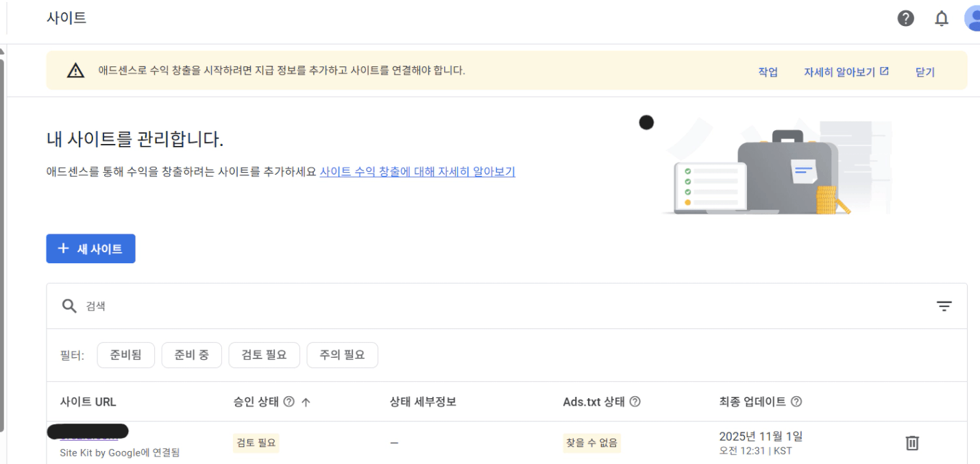This screenshot has width=980, height=464.
Task: Delete the site using trash icon
Action: tap(912, 443)
